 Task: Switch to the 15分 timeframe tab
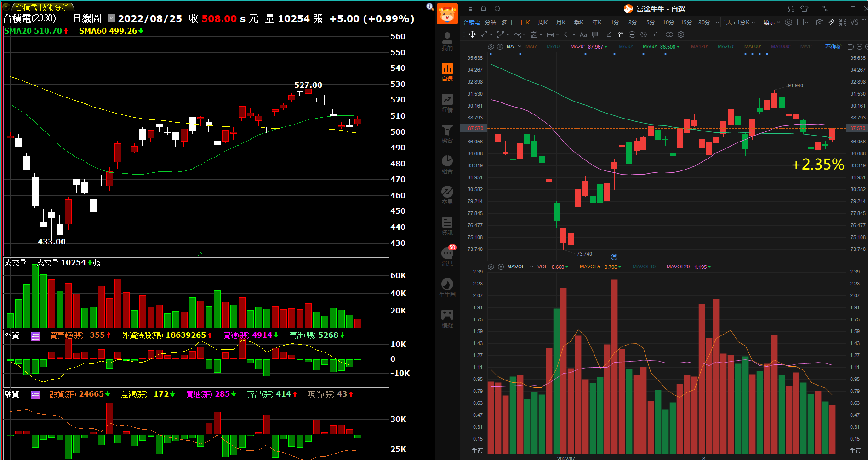click(x=686, y=22)
